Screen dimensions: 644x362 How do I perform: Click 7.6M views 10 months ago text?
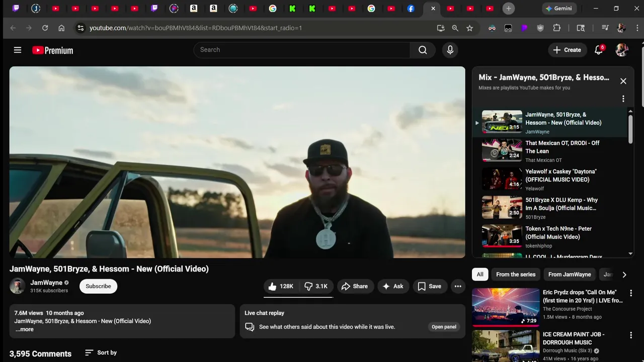[x=49, y=313]
